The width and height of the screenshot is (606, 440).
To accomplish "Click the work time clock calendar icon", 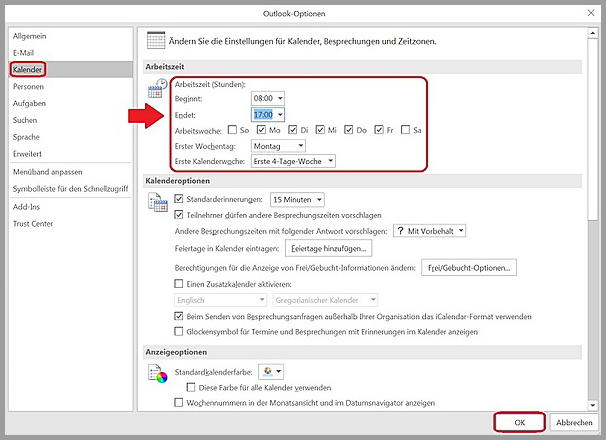I will (x=156, y=92).
